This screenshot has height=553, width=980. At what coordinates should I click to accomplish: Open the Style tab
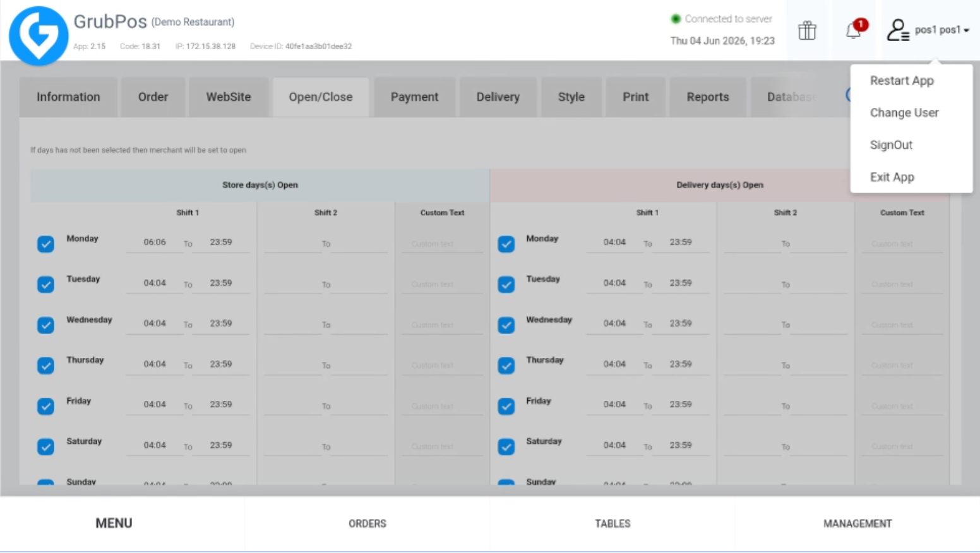pyautogui.click(x=571, y=97)
